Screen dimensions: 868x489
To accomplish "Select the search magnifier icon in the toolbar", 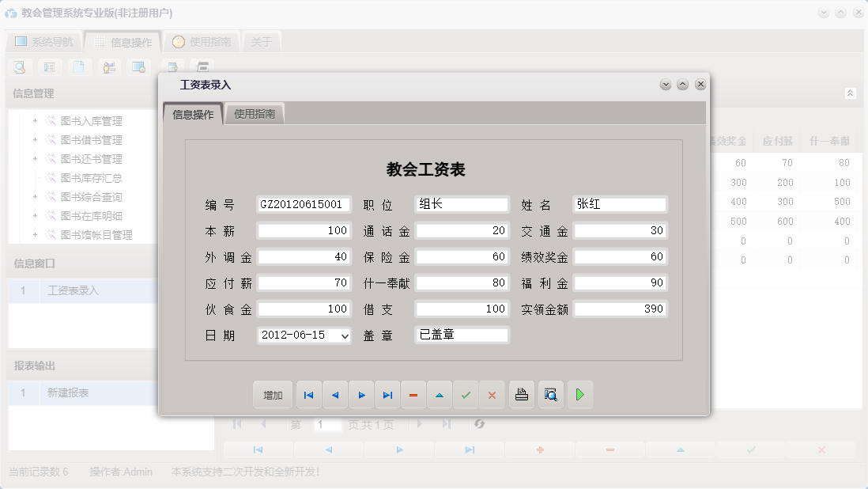I will pyautogui.click(x=19, y=67).
